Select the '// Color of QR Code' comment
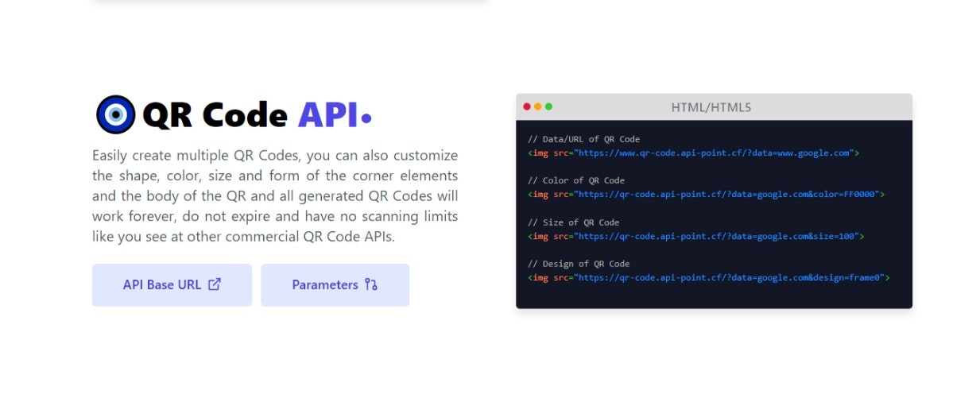Viewport: 980px width, 402px height. click(576, 180)
